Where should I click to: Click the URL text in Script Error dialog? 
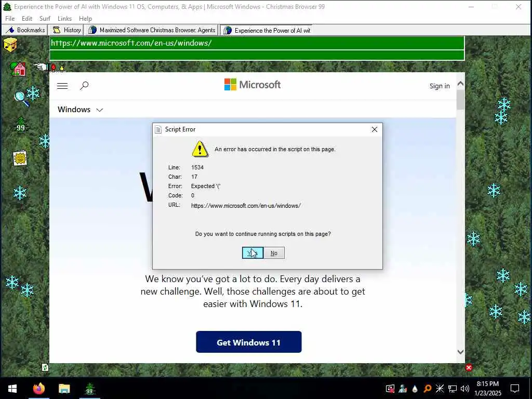point(246,206)
